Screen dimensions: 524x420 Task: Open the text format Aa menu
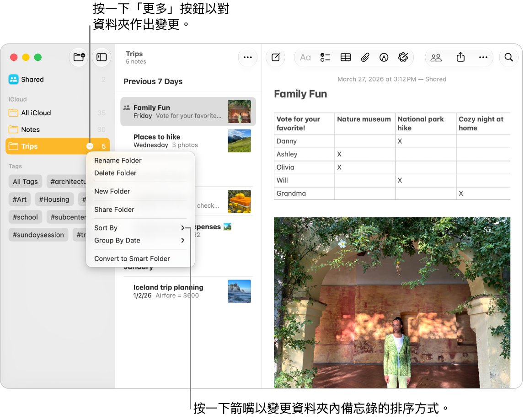pyautogui.click(x=305, y=58)
